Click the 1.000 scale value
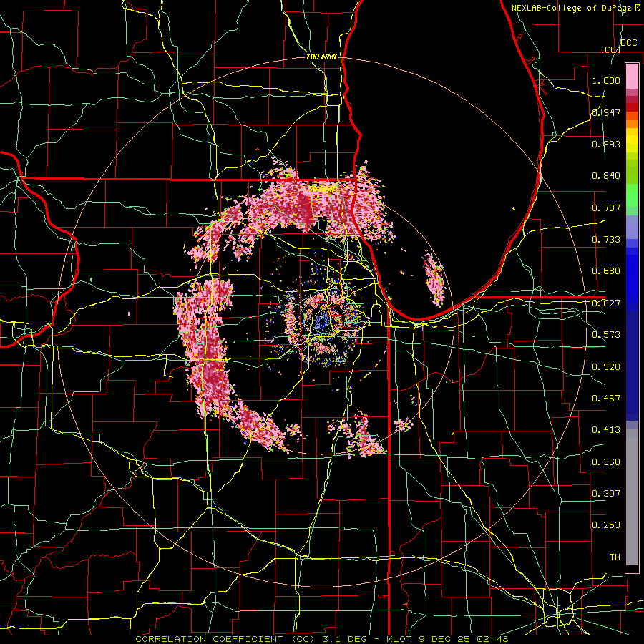Screen dimensions: 644x644 pyautogui.click(x=606, y=80)
